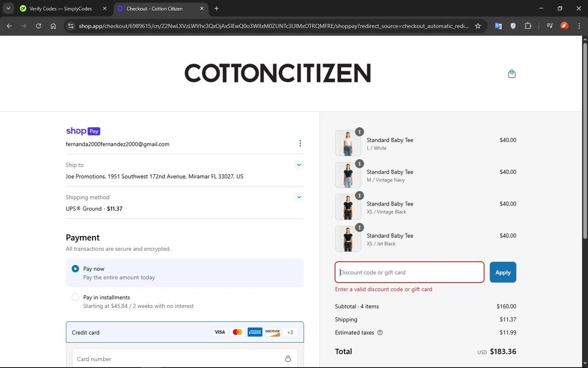
Task: Click the UPS Ground $11.37 text
Action: tap(94, 209)
